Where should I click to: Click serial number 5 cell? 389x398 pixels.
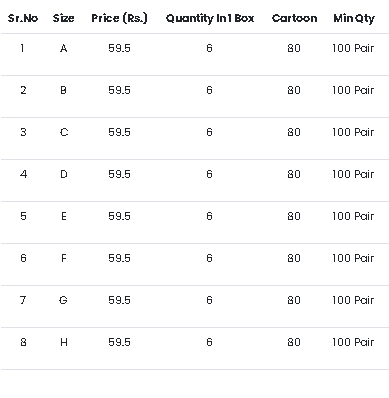[23, 216]
